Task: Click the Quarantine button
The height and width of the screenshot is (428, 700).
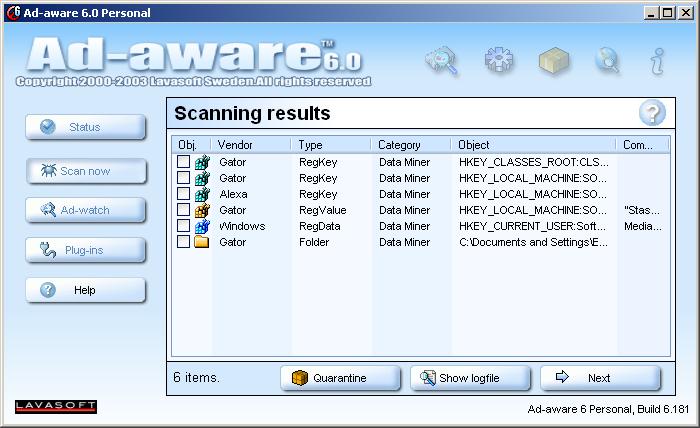Action: pos(340,378)
